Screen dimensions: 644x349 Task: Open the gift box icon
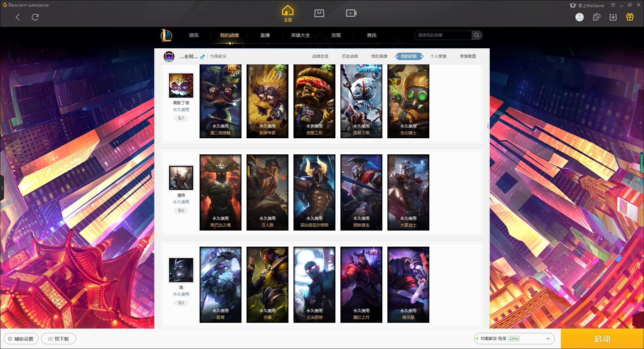click(630, 17)
